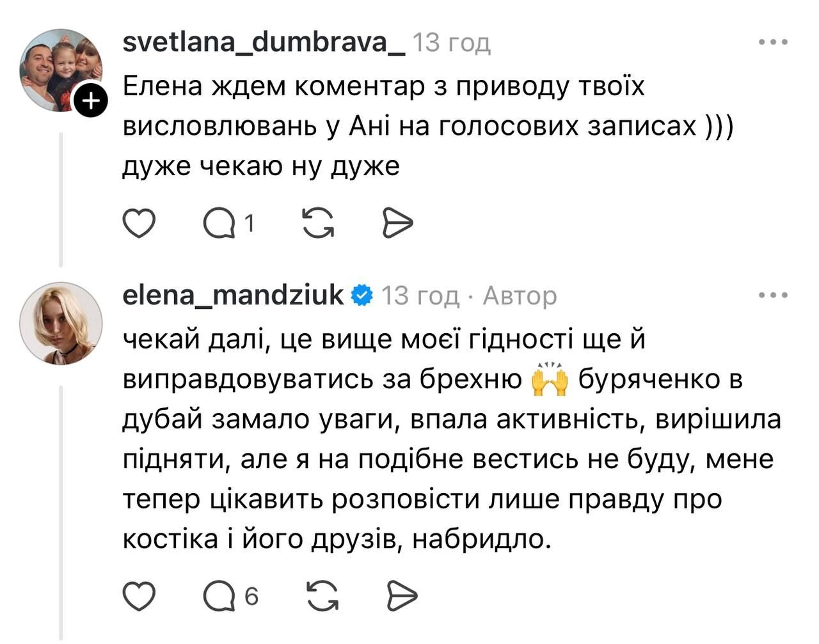The height and width of the screenshot is (644, 819).
Task: Open the 6 replies on elena_mandziuk's reply
Action: pyautogui.click(x=219, y=596)
